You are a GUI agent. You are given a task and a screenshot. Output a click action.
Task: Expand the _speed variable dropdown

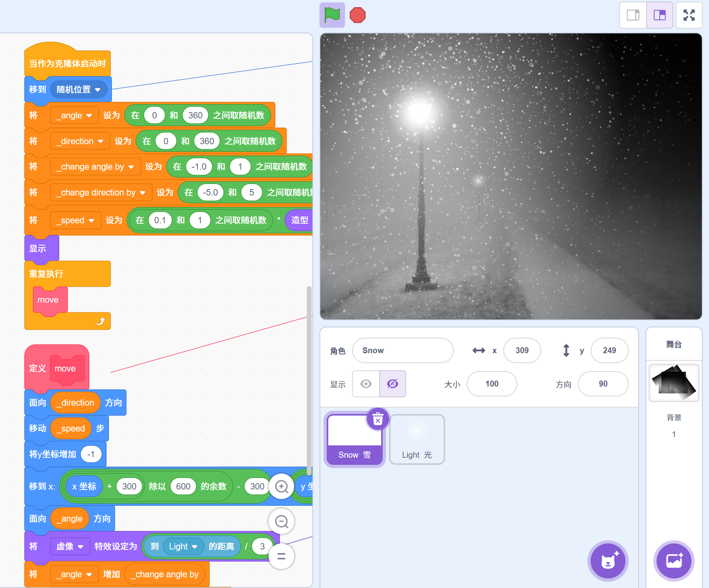point(91,220)
